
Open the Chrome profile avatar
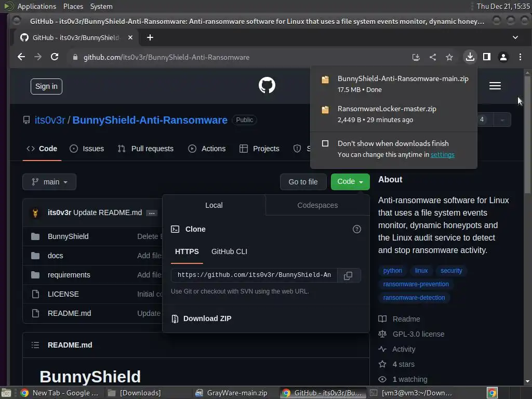click(x=503, y=57)
